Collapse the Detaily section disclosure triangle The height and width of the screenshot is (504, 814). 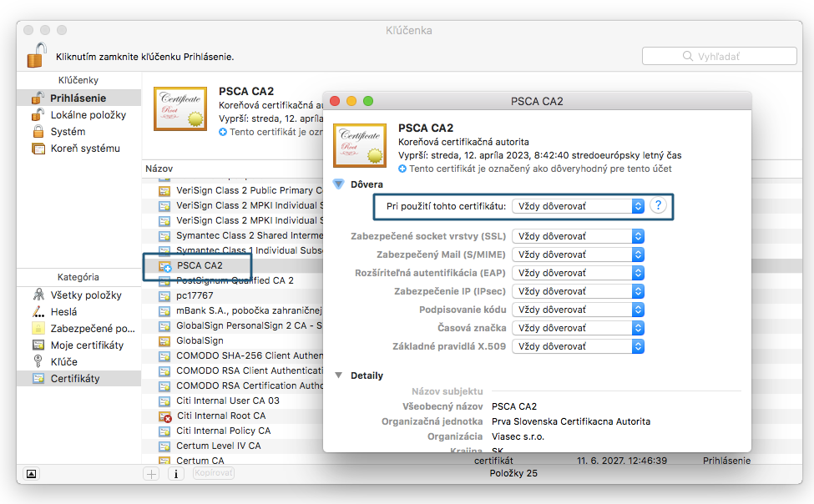coord(338,375)
